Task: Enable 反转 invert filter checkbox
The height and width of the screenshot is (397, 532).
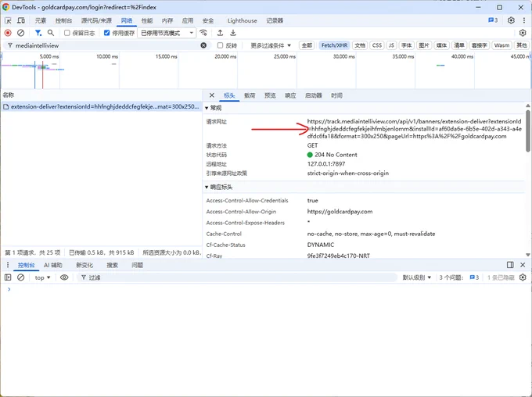Action: (220, 45)
